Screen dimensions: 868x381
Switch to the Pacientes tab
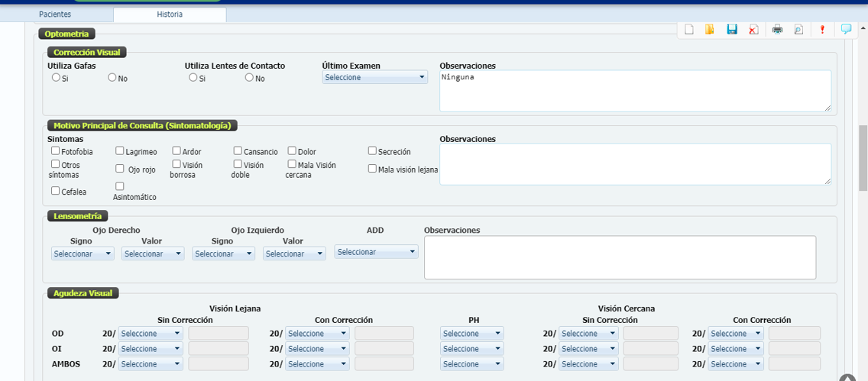(55, 15)
